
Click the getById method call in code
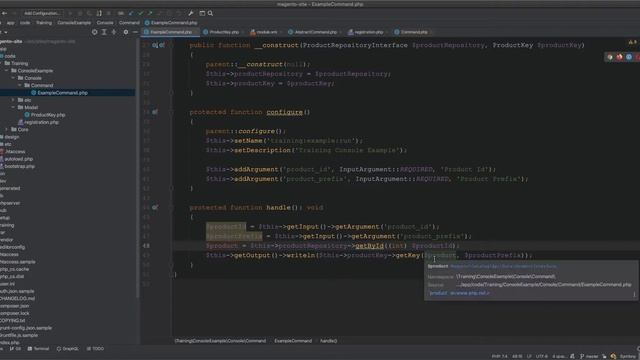[x=369, y=246]
